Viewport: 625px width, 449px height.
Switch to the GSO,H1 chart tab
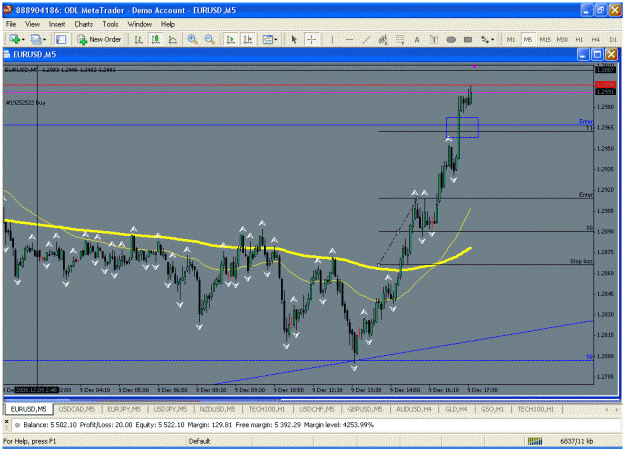click(x=492, y=409)
